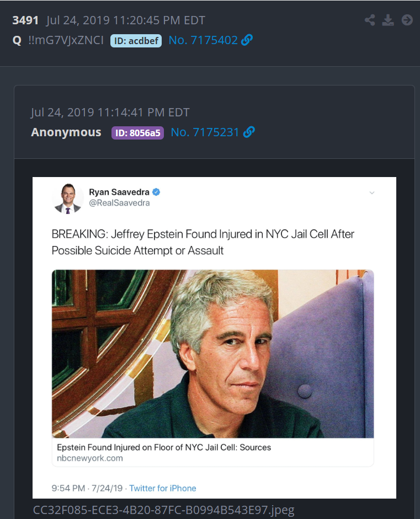Click the @RealSaavedra handle
The width and height of the screenshot is (420, 519).
click(x=119, y=203)
